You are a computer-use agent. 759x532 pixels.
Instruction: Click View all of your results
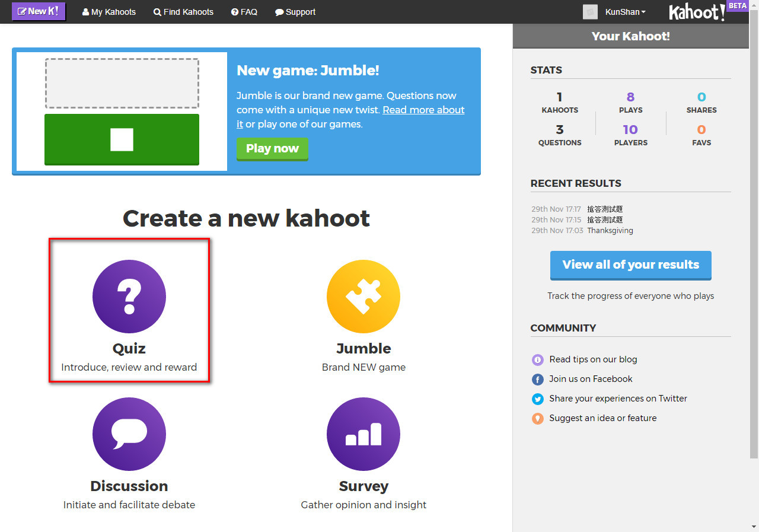coord(630,265)
